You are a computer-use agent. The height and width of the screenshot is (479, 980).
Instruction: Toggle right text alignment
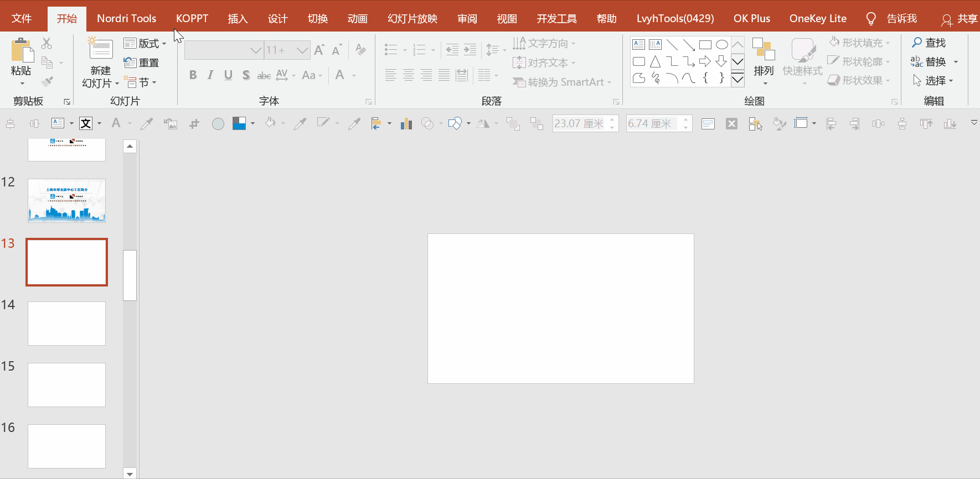(426, 75)
